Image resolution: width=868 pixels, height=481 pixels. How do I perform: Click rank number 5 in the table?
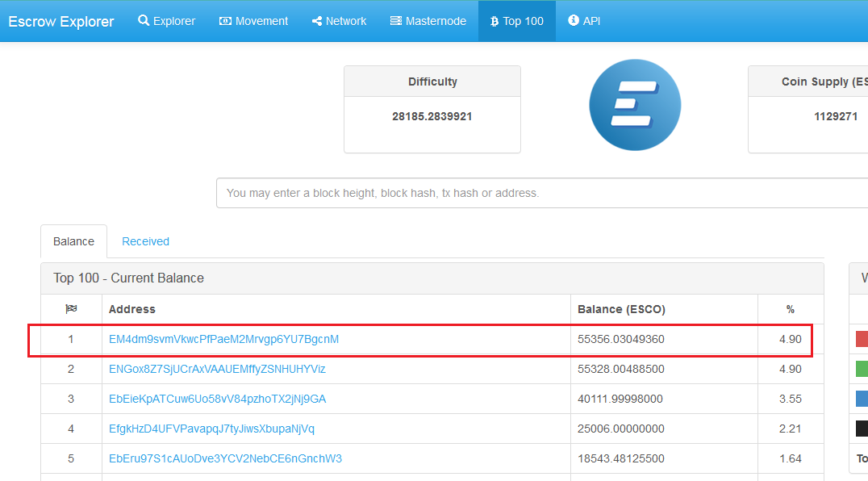coord(71,459)
